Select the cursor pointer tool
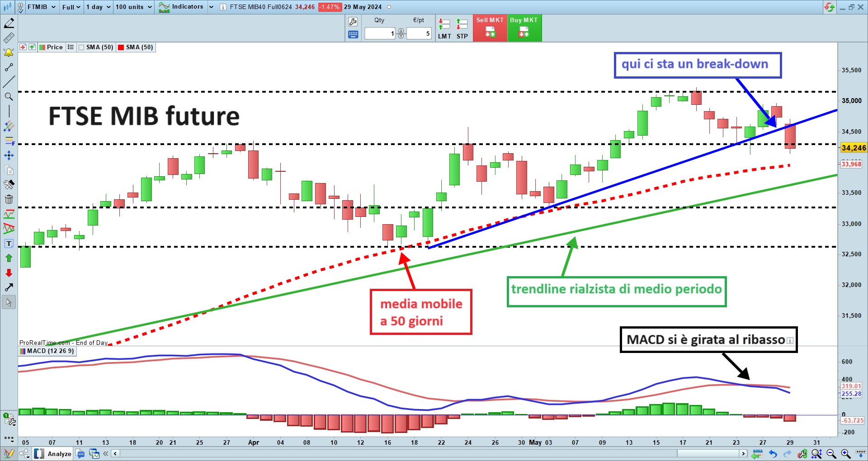 click(9, 302)
